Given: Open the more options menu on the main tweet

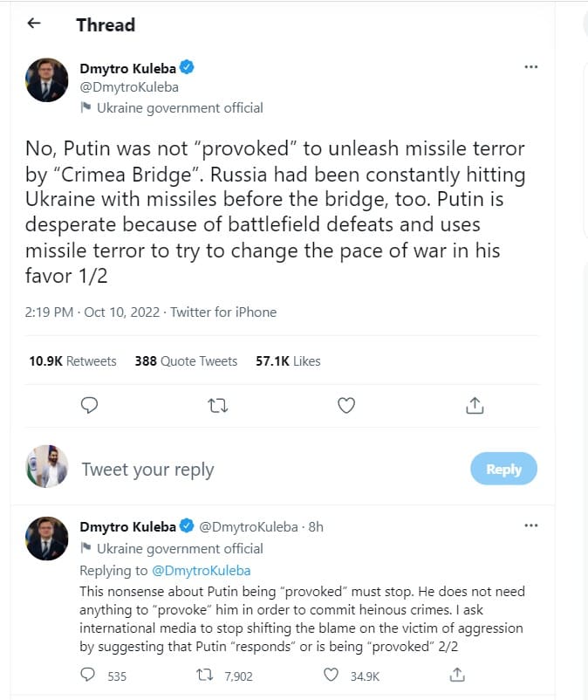Looking at the screenshot, I should tap(530, 66).
